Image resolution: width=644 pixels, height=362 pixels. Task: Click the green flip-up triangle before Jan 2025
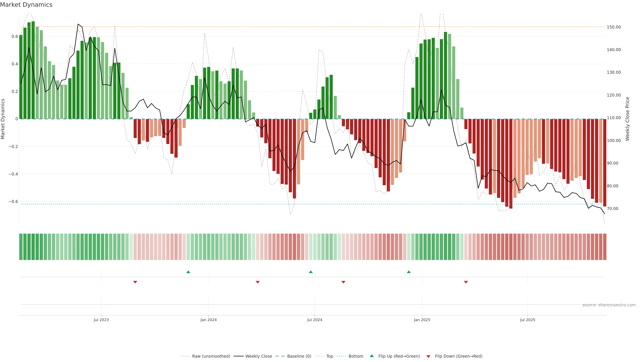pos(409,272)
